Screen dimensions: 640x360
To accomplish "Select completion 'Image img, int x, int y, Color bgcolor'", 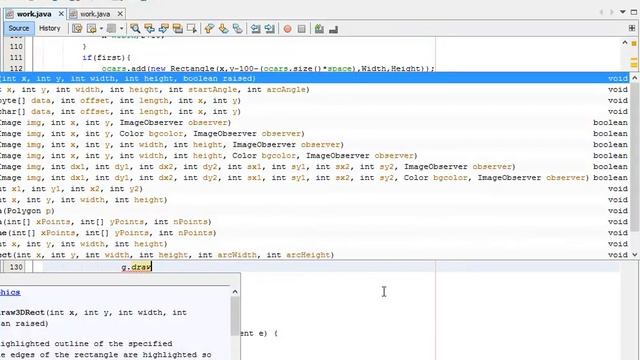I will click(x=314, y=133).
